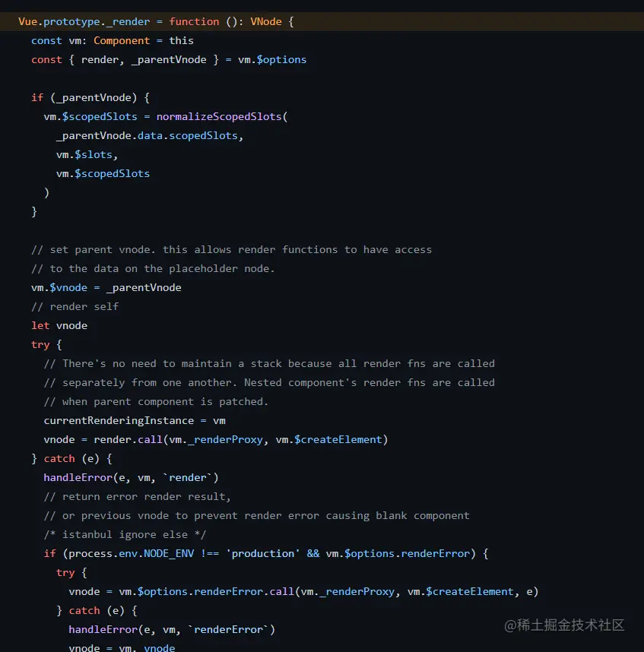This screenshot has width=644, height=652.
Task: Click '_parentVnode.data.scopedSlots,' argument line
Action: [150, 135]
